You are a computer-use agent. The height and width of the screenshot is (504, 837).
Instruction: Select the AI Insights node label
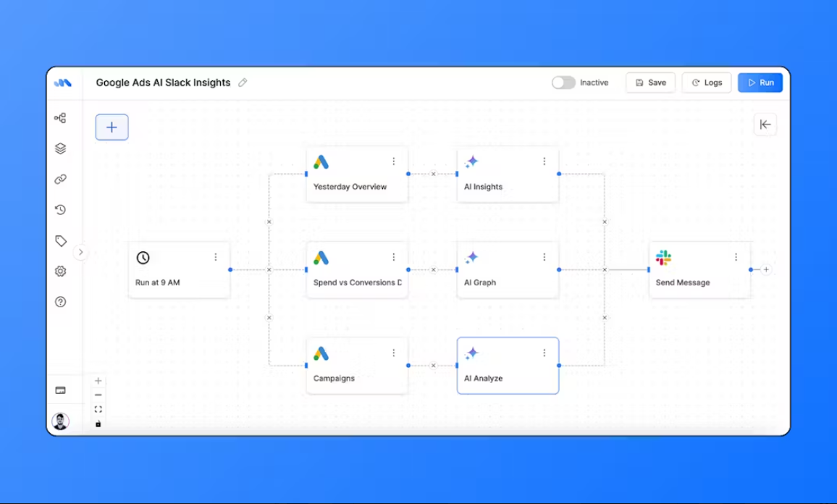pos(484,187)
